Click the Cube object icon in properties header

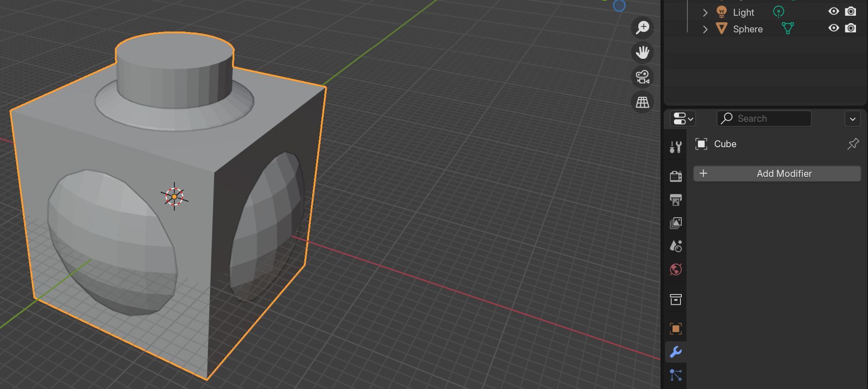(x=701, y=144)
